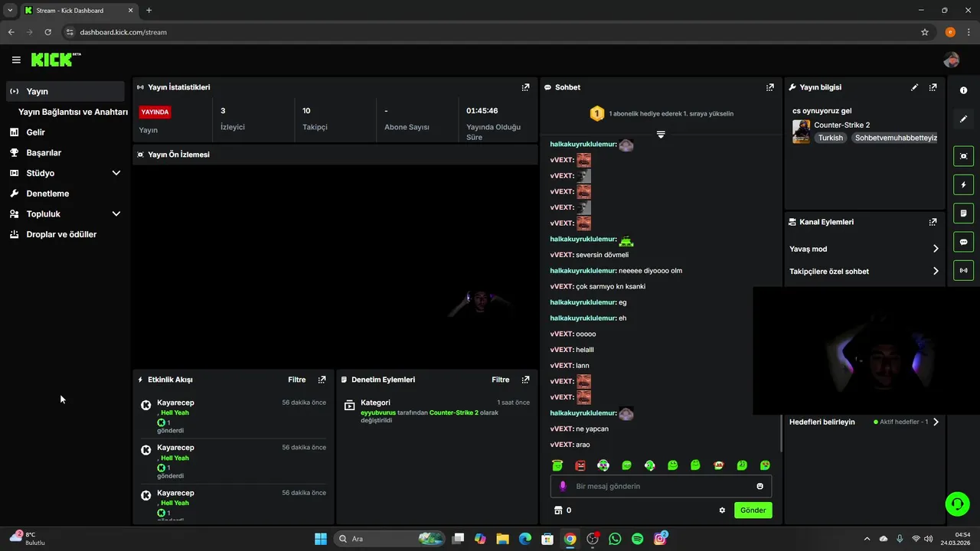Screen dimensions: 980x551
Task: Pop out the Denetim Eylemleri panel
Action: pyautogui.click(x=525, y=380)
